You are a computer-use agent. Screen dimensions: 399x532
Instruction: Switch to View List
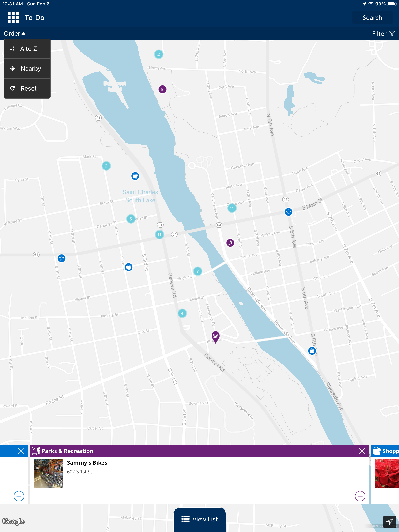point(199,520)
